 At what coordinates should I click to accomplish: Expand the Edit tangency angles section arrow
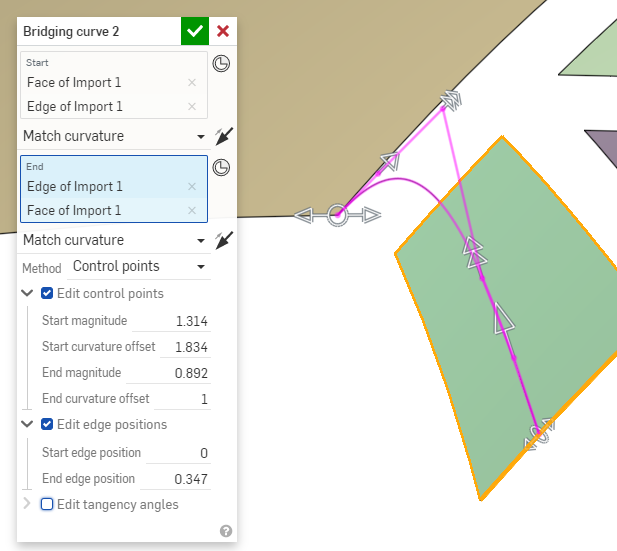tap(27, 504)
